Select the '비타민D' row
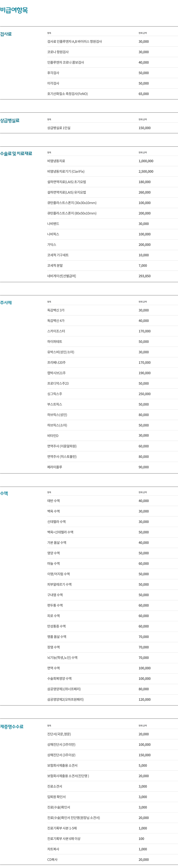This screenshot has width=178, height=868. pyautogui.click(x=53, y=436)
